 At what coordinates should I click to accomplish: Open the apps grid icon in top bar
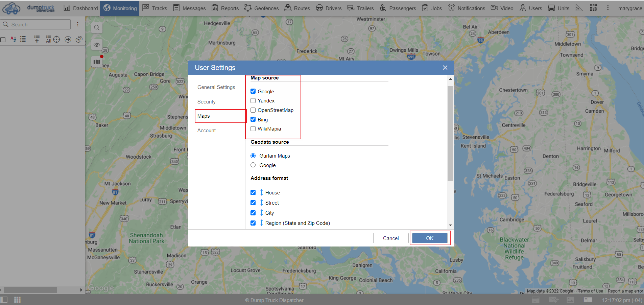[x=593, y=8]
